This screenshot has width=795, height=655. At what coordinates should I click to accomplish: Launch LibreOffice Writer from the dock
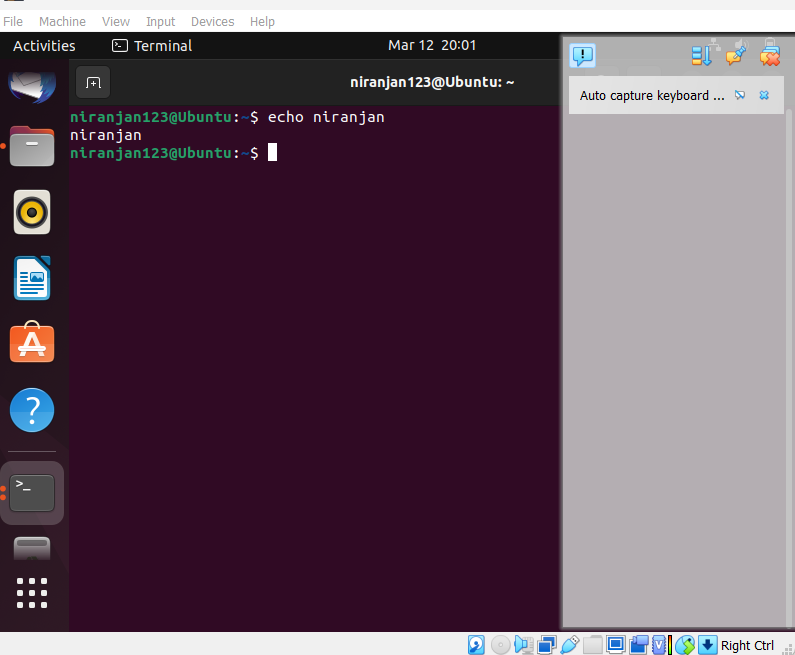tap(32, 278)
